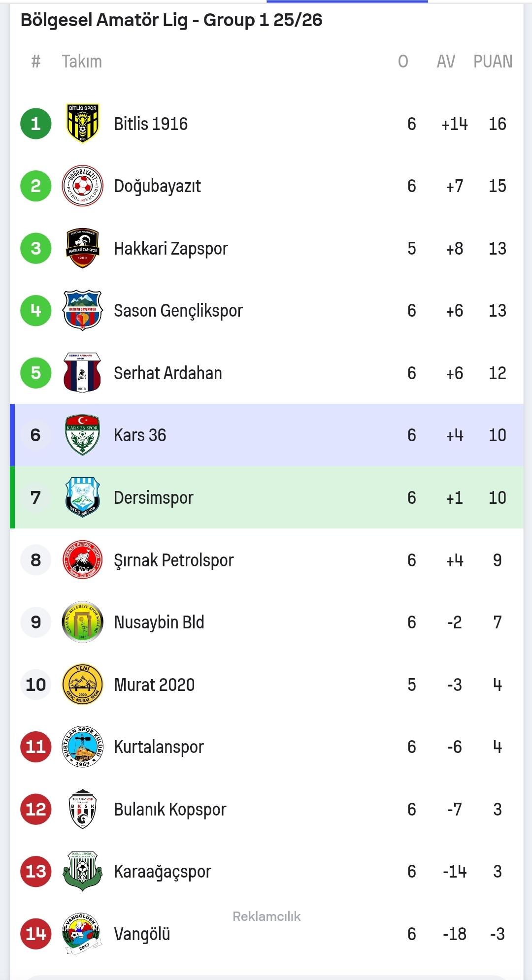The image size is (532, 980).
Task: Open the Bulanık Kopspor team name
Action: (x=170, y=809)
